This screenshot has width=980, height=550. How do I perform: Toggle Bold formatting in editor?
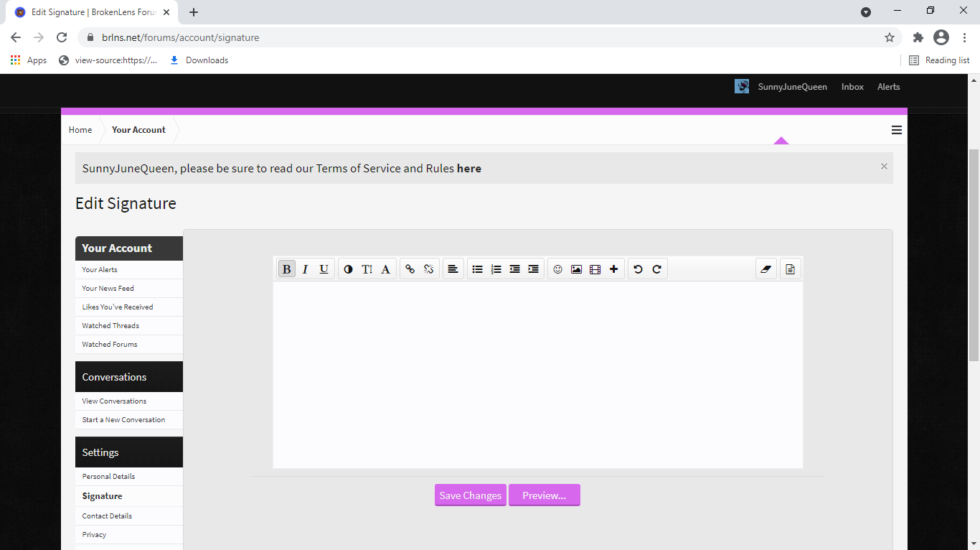(x=286, y=269)
